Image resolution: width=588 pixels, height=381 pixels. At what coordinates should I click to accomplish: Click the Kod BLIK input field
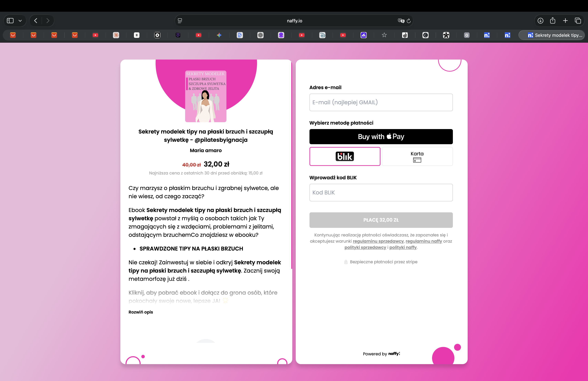(x=381, y=193)
